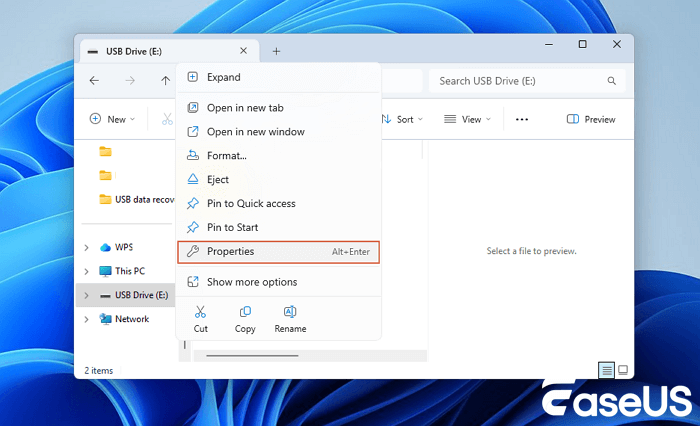Viewport: 700px width, 426px height.
Task: Expand the Network tree node
Action: point(87,319)
